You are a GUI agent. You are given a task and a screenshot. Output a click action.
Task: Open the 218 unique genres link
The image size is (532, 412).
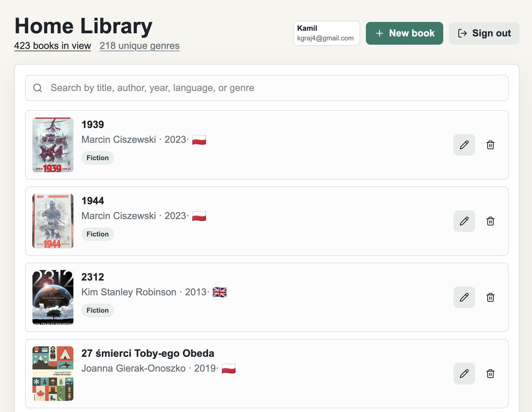(139, 46)
